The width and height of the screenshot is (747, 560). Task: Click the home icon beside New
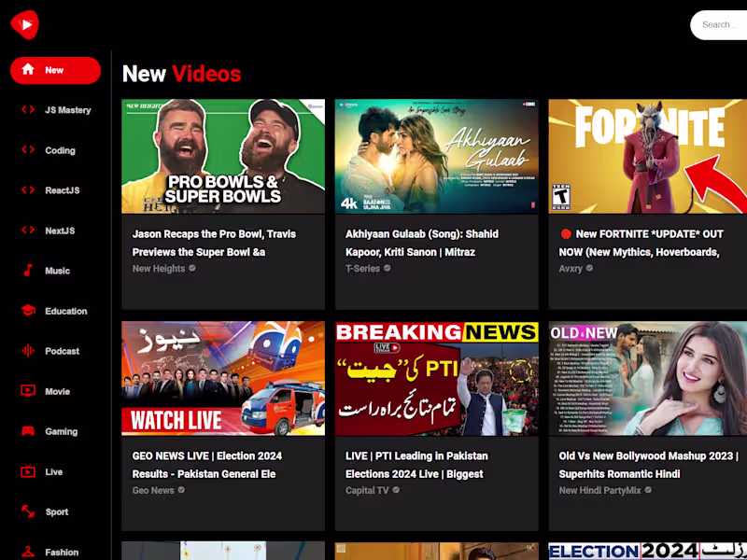click(28, 69)
